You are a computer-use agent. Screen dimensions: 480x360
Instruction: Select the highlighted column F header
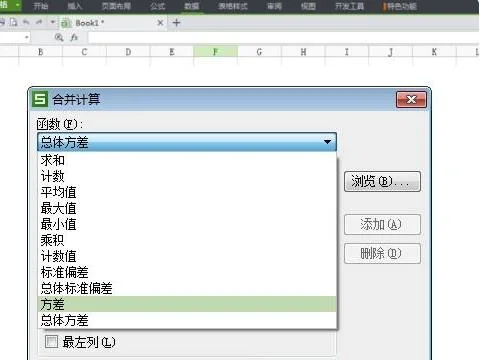[216, 52]
